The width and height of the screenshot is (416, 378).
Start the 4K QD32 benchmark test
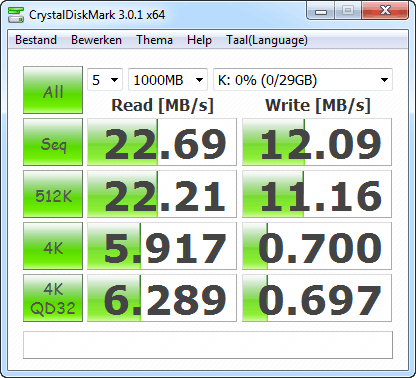53,298
